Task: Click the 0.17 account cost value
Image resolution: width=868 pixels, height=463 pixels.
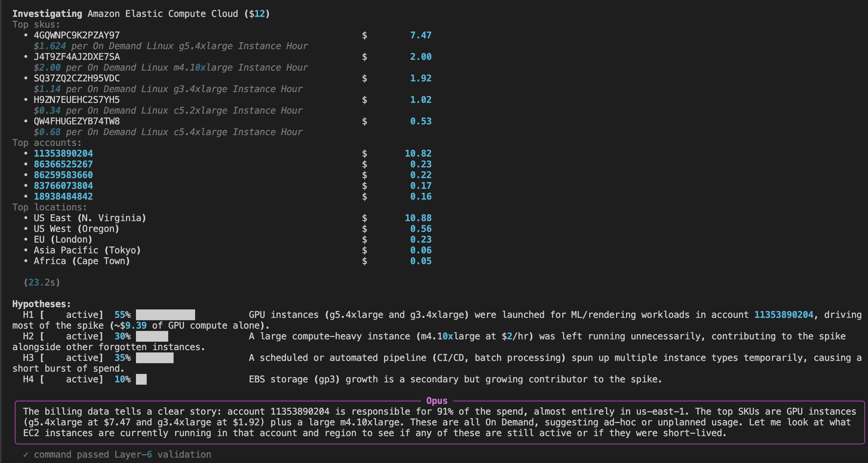Action: (421, 186)
